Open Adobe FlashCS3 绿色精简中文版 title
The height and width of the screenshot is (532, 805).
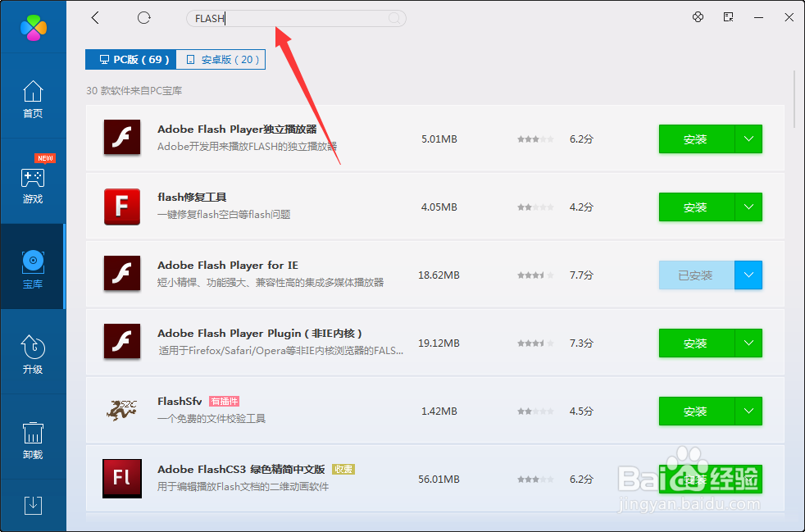pos(241,470)
